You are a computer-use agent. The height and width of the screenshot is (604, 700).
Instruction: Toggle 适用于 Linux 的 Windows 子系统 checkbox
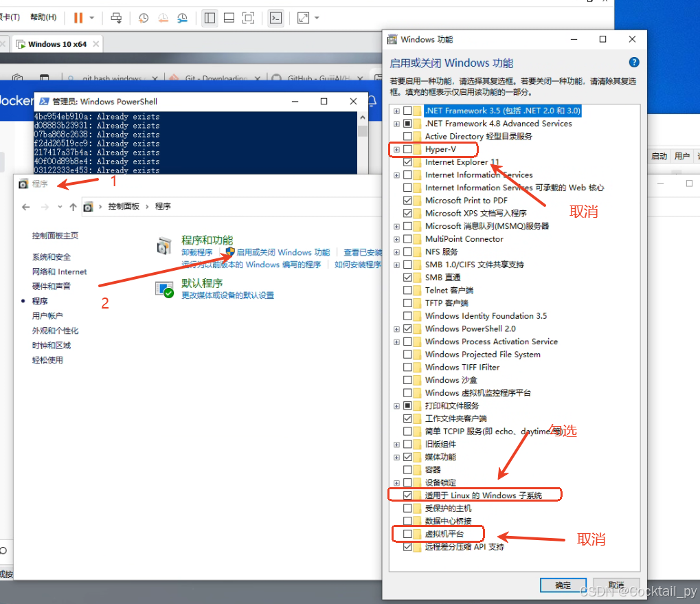407,495
